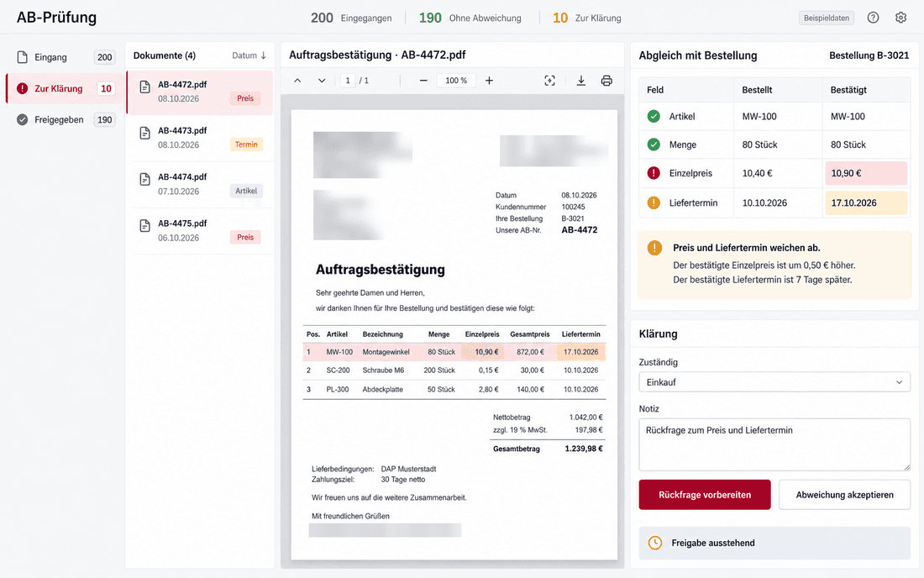Zoom out with the minus icon
The height and width of the screenshot is (578, 924).
(x=423, y=81)
